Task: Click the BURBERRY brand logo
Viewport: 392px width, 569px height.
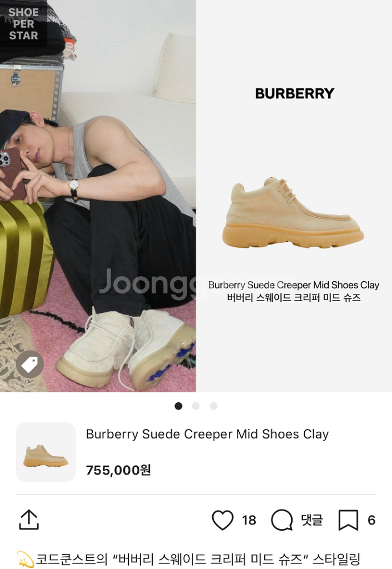Action: [294, 93]
